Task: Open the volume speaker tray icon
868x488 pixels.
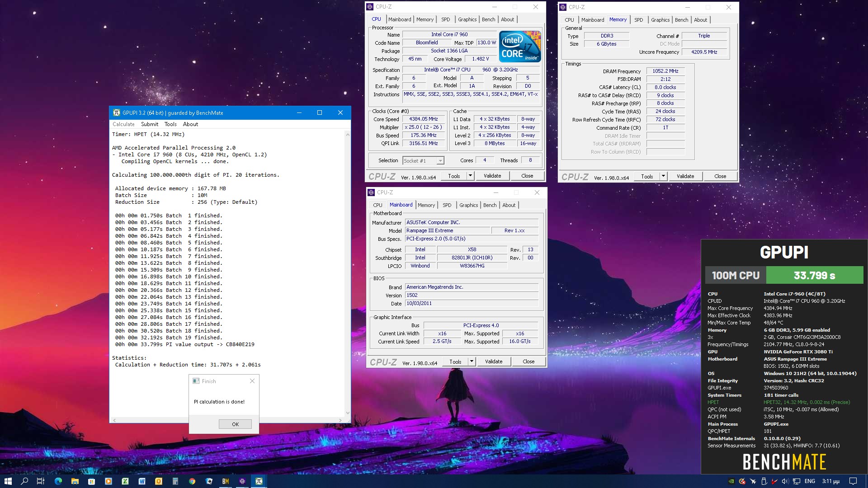Action: tap(785, 481)
